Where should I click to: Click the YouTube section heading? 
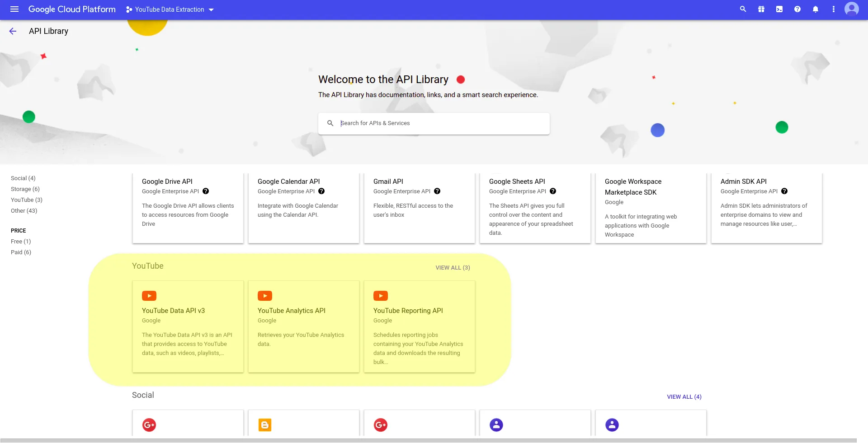pos(148,266)
